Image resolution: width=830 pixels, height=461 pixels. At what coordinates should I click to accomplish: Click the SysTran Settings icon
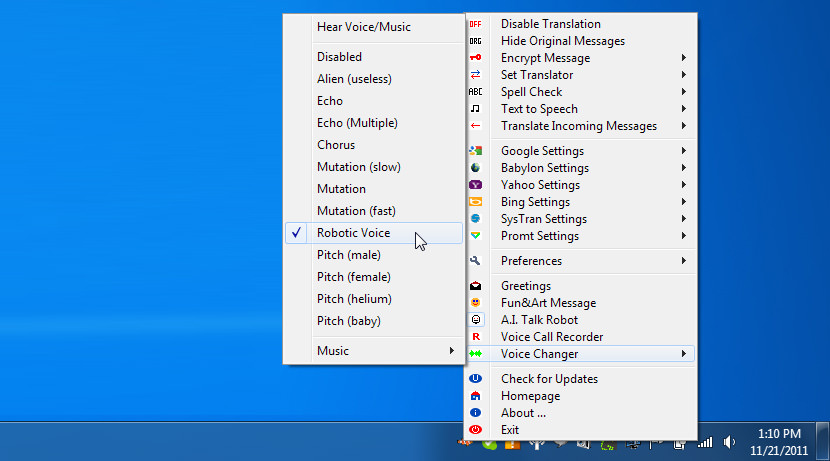[x=475, y=219]
